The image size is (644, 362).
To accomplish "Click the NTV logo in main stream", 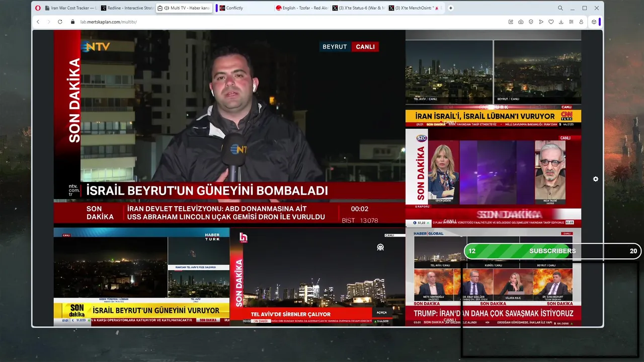I will coord(96,47).
